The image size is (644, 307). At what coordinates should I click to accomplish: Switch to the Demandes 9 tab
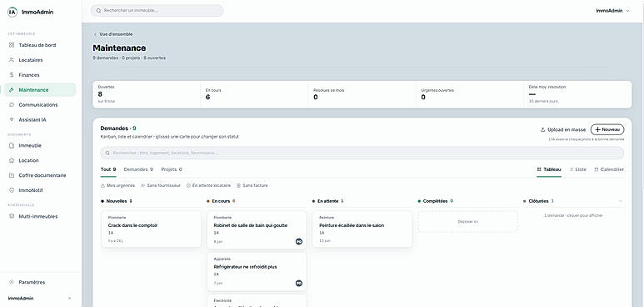(x=138, y=169)
